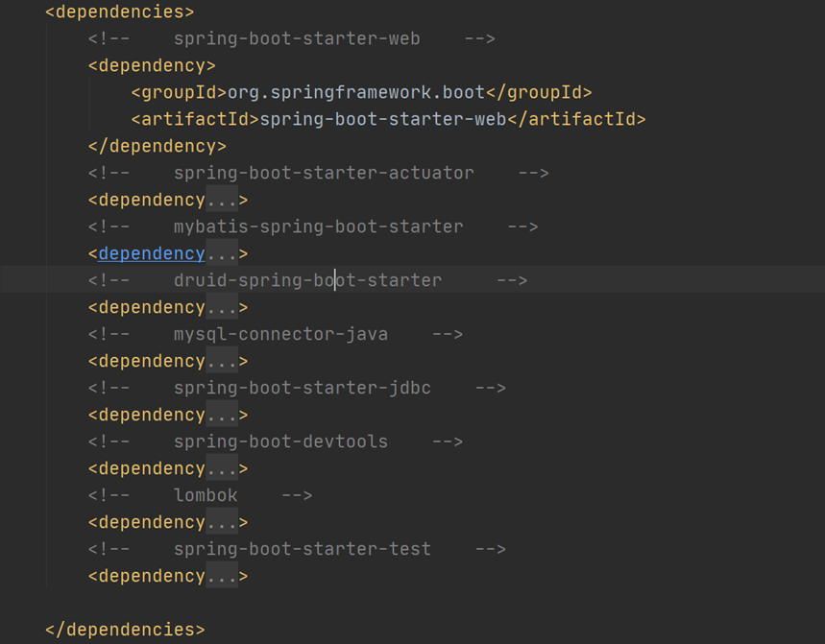Expand folded dependency under mysql-connector-java comment

pyautogui.click(x=222, y=361)
